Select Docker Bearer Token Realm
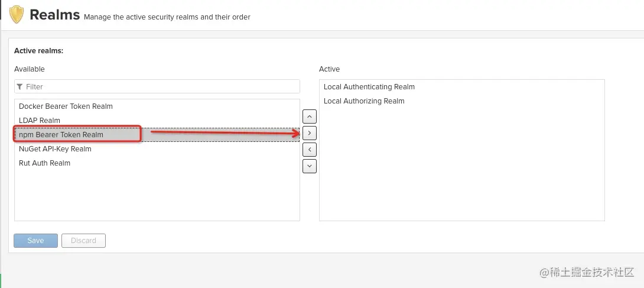The height and width of the screenshot is (288, 644). point(157,106)
